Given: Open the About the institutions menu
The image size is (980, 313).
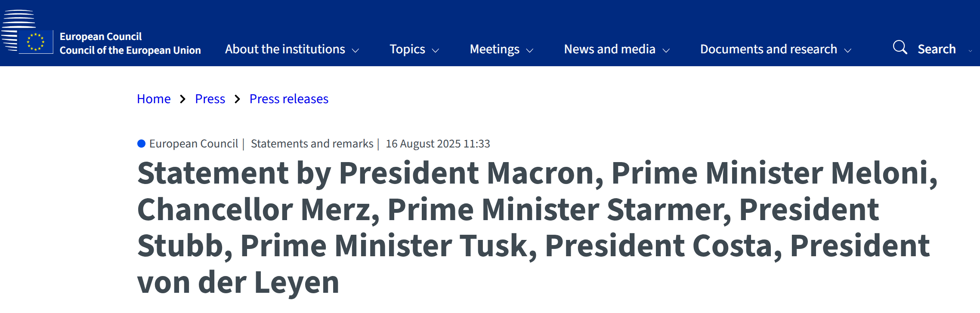Looking at the screenshot, I should [x=285, y=49].
